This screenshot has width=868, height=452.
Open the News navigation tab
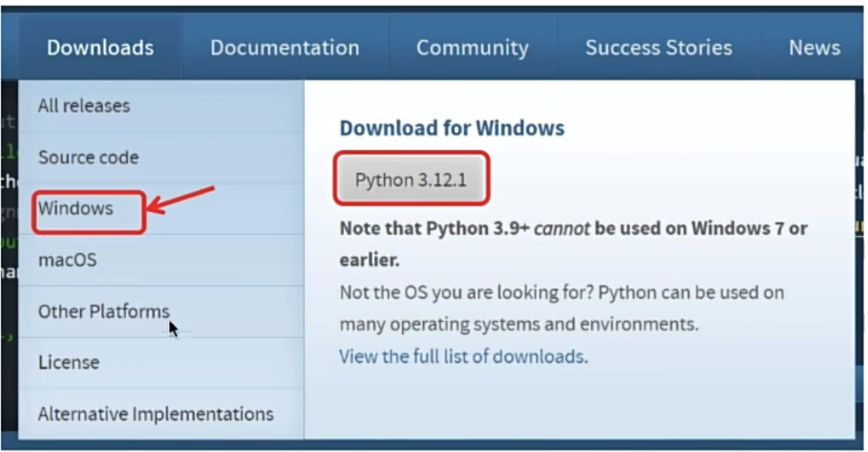click(x=815, y=48)
